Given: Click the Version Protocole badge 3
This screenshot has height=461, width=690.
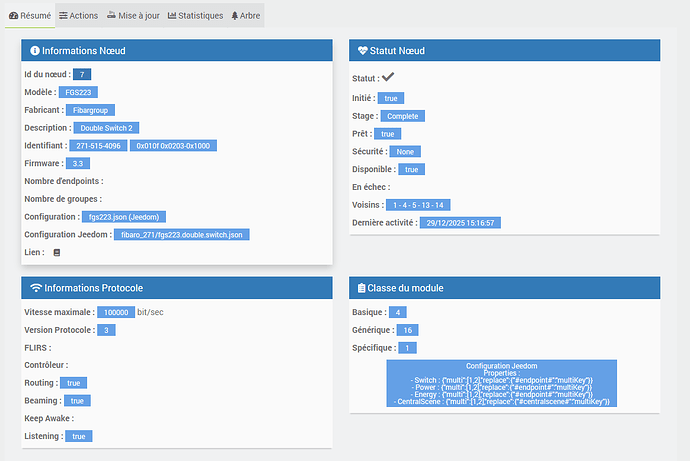Looking at the screenshot, I should (x=106, y=330).
